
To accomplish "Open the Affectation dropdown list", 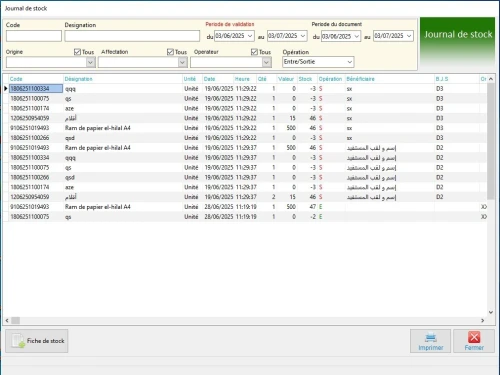I will (182, 62).
